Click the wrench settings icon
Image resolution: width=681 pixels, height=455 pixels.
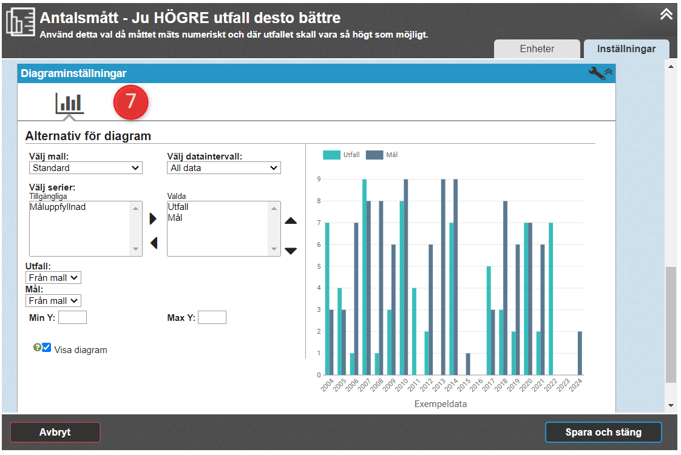coord(597,73)
